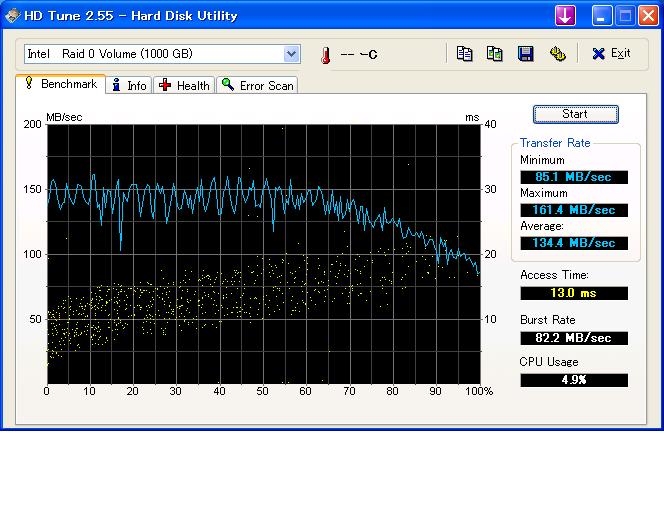
Task: Click the 40 label on ms axis
Action: click(490, 124)
